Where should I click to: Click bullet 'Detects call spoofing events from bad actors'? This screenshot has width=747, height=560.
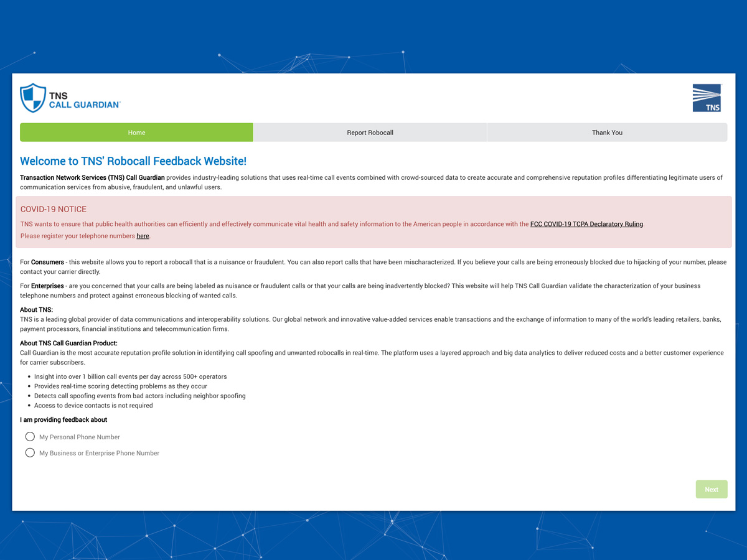pos(140,396)
